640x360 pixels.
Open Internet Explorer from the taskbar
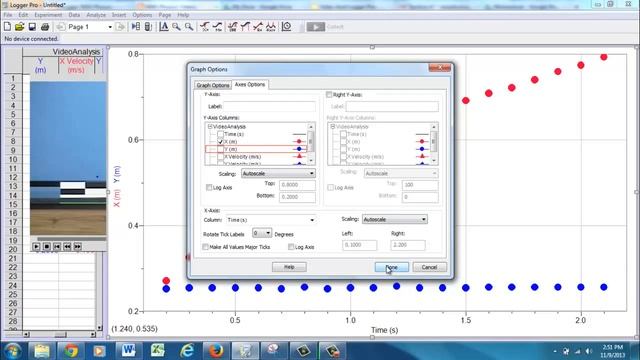pyautogui.click(x=187, y=351)
